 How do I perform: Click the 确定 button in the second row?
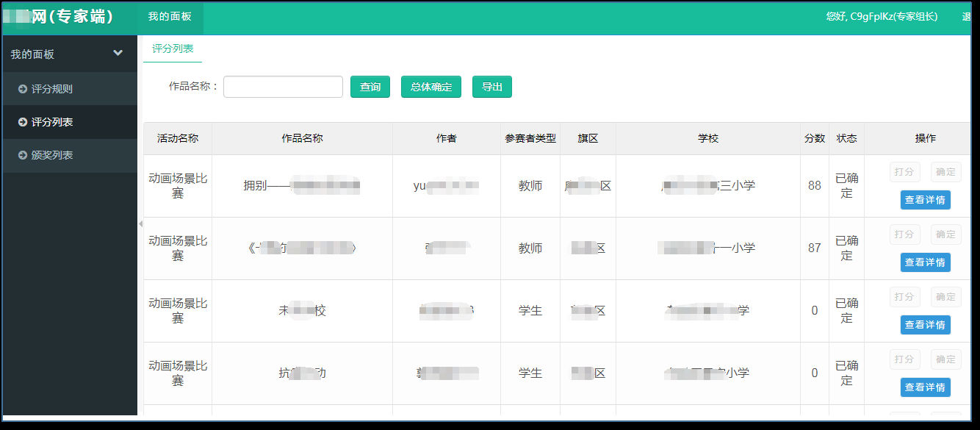(945, 234)
